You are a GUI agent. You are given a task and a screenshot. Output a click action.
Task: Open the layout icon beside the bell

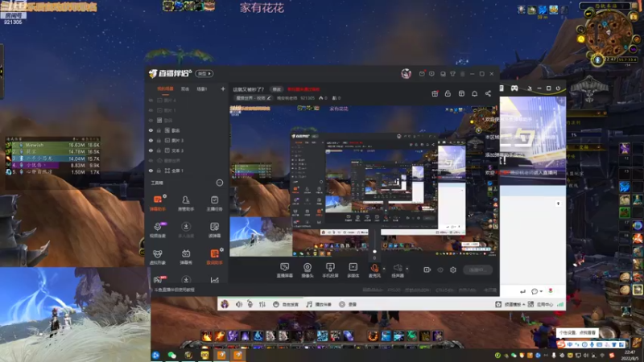(x=461, y=93)
